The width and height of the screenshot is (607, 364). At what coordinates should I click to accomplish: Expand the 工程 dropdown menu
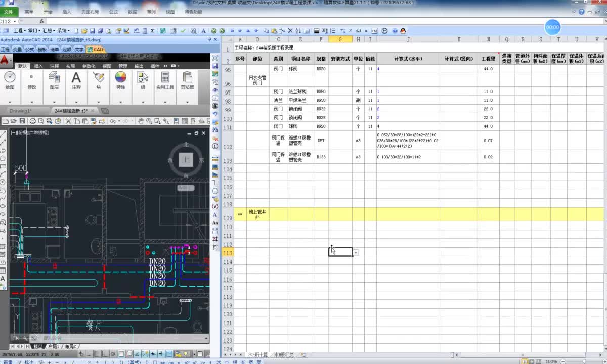(x=19, y=31)
